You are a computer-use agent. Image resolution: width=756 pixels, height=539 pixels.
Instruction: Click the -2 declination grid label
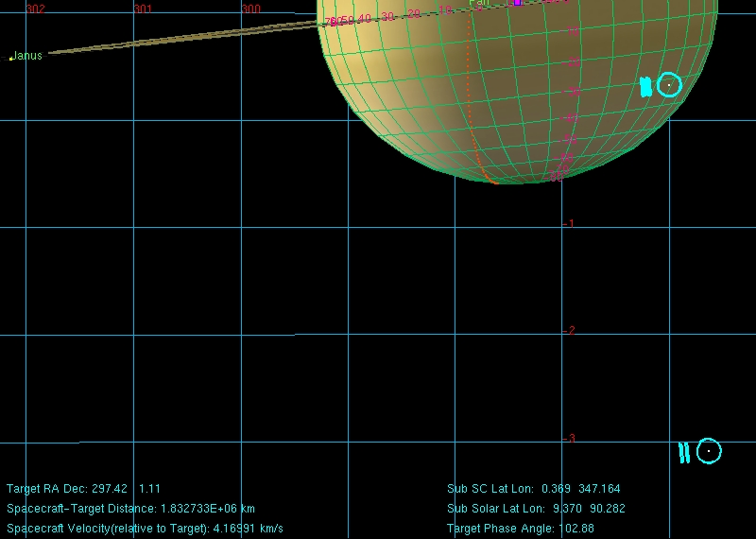coord(568,331)
